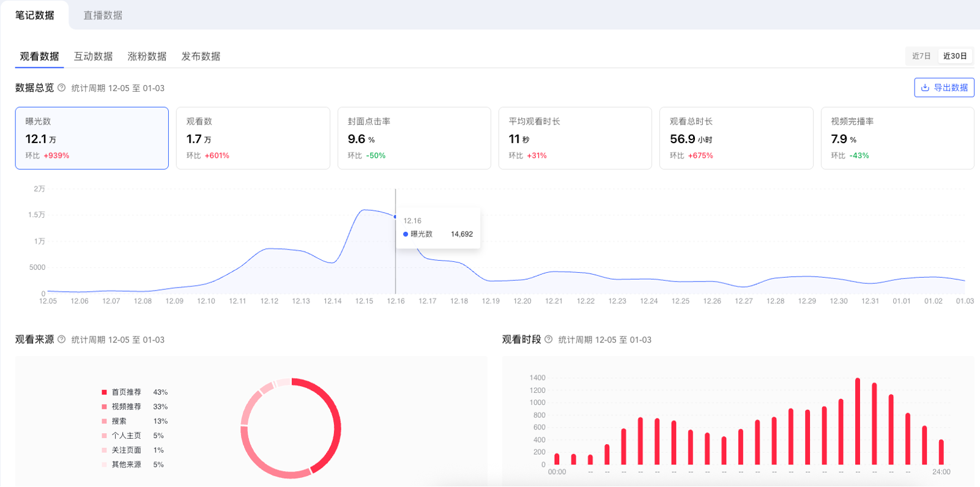
Task: Click the 12.16 data point on the line chart
Action: pos(395,217)
